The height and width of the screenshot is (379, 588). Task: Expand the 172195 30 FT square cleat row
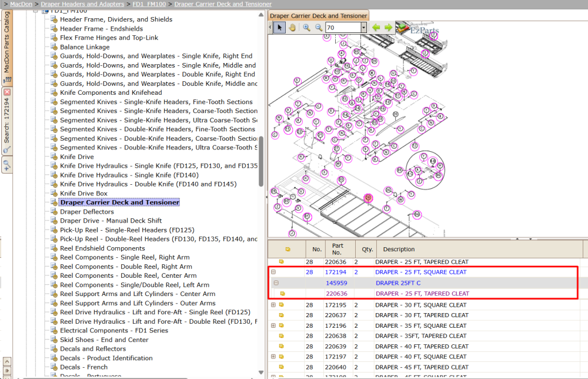click(273, 305)
